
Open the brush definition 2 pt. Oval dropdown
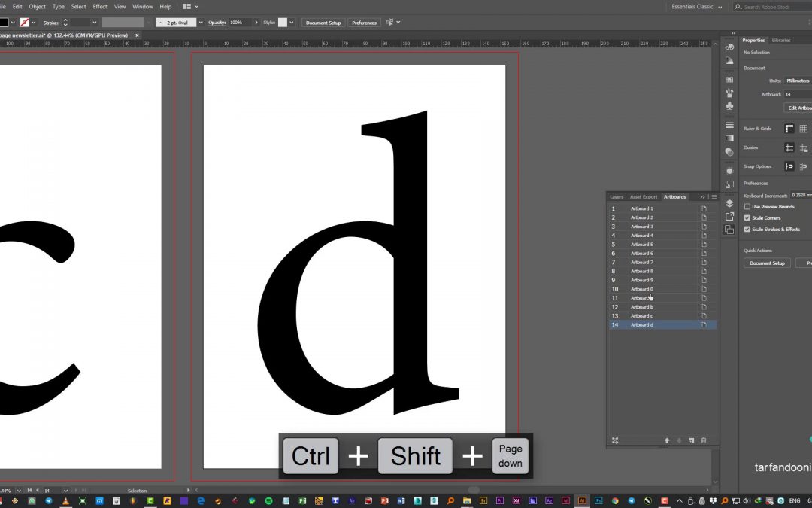[x=201, y=23]
